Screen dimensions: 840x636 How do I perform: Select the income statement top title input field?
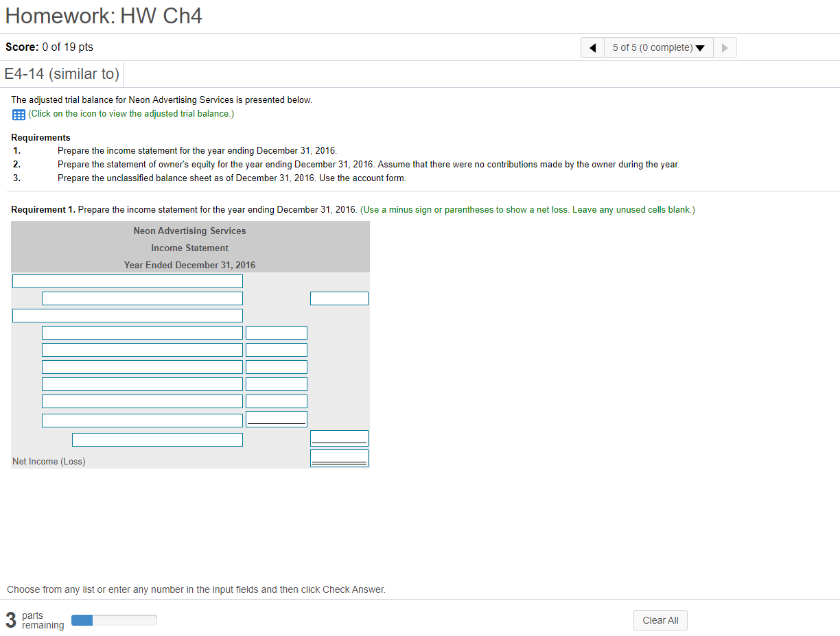pos(127,281)
